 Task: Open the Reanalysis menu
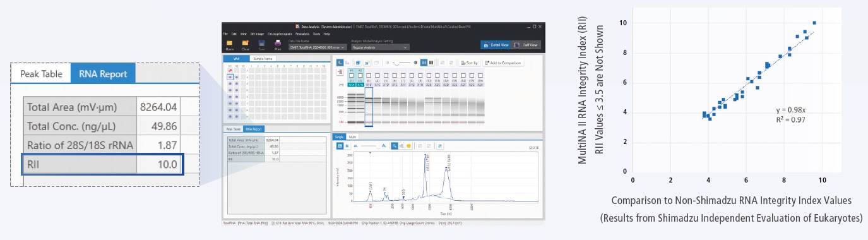302,33
